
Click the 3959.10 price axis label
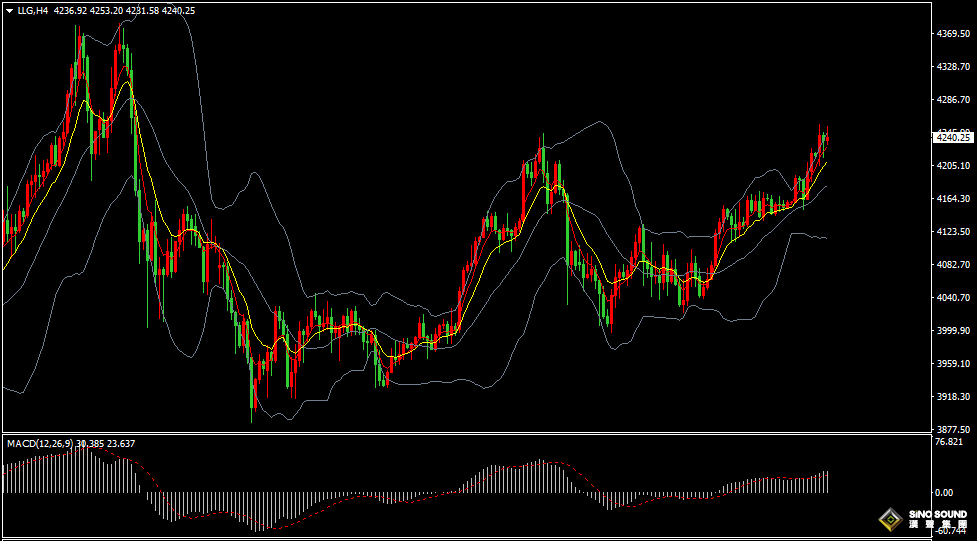point(953,364)
